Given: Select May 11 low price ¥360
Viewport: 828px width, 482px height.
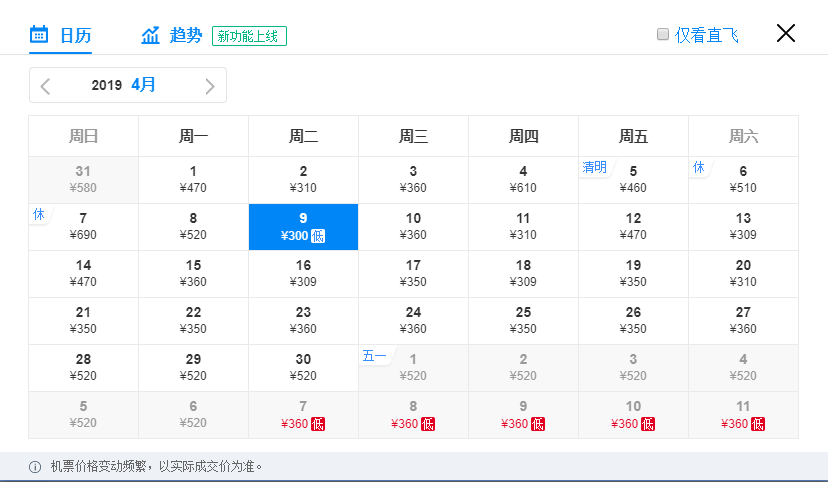Looking at the screenshot, I should [744, 415].
